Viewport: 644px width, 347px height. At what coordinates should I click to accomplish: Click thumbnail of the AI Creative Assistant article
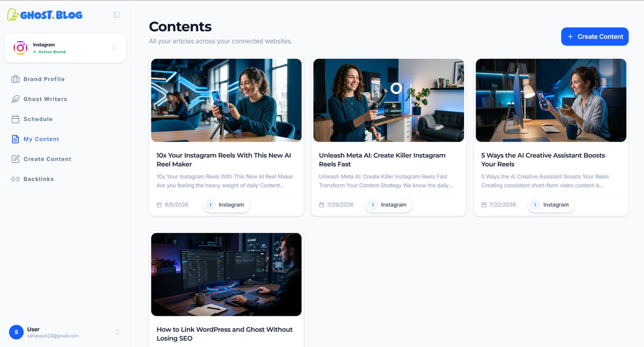pyautogui.click(x=551, y=100)
